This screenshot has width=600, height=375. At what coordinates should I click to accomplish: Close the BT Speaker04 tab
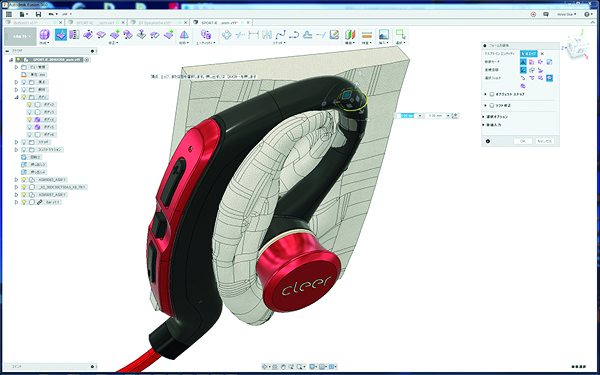[x=185, y=23]
